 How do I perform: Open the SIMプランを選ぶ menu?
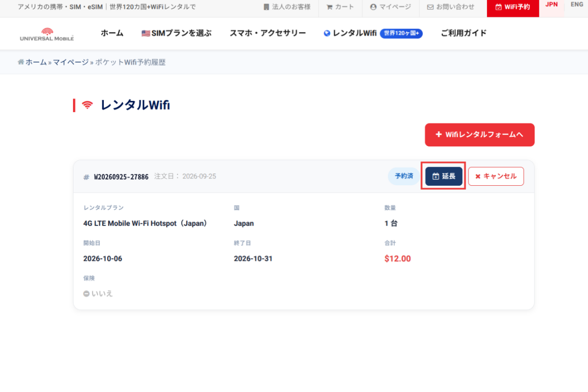176,33
